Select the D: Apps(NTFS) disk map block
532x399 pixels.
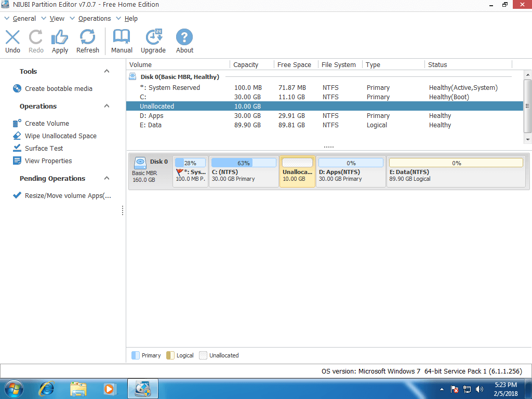(x=351, y=171)
